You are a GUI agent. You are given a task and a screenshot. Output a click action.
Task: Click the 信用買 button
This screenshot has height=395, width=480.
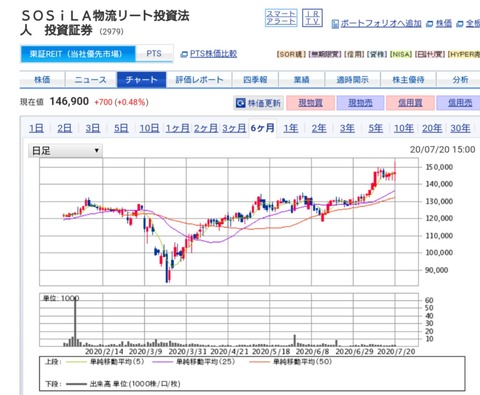coord(410,103)
